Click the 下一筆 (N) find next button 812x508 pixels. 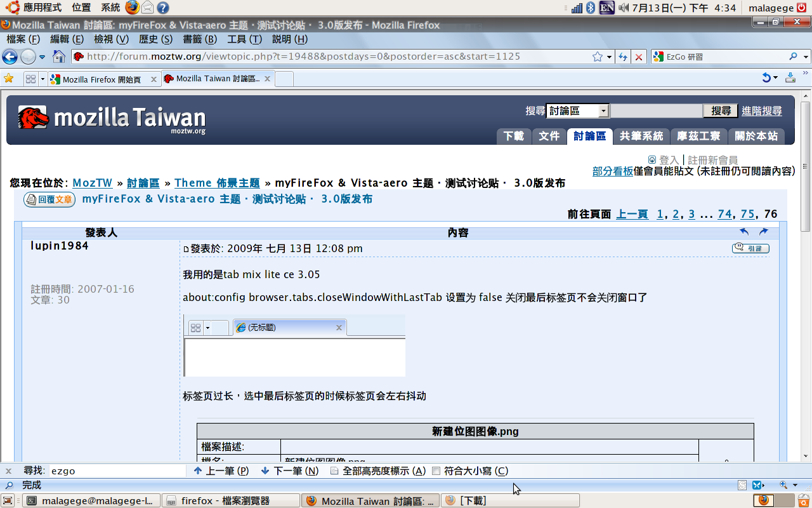[x=290, y=471]
